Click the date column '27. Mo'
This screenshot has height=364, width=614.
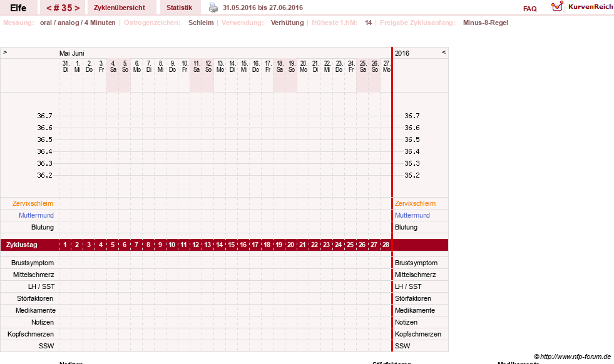click(x=387, y=66)
